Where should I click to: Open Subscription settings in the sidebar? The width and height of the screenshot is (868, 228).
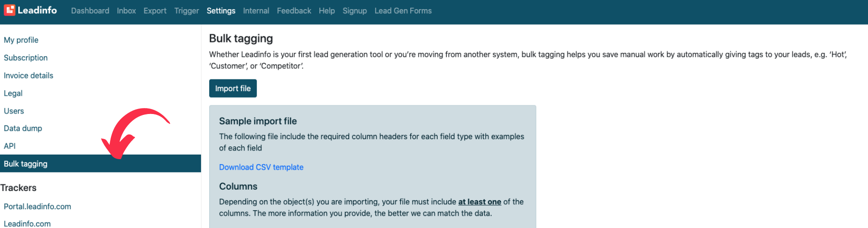[26, 58]
